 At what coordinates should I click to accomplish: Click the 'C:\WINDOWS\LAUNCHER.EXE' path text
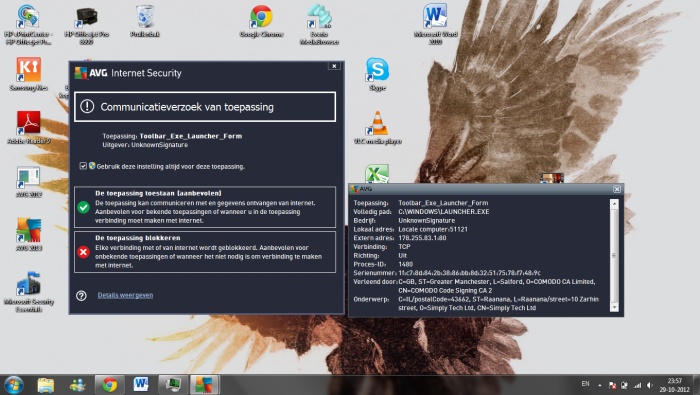pyautogui.click(x=444, y=212)
